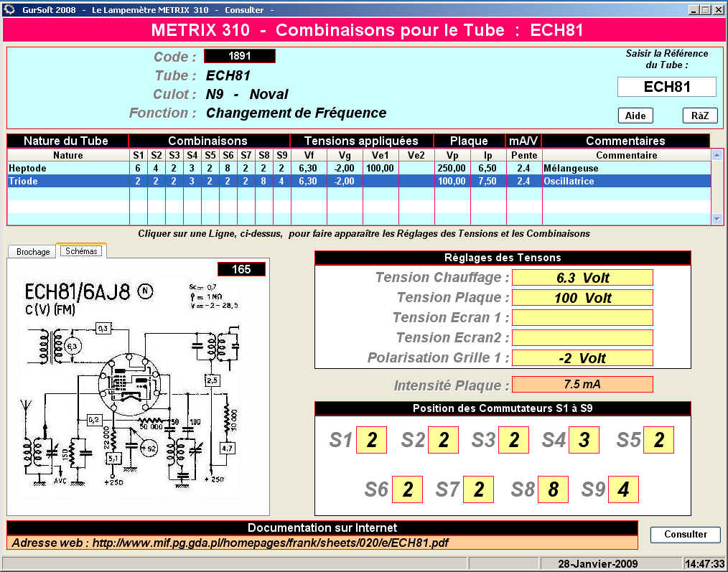Click the table scrollbar down arrow

[717, 219]
